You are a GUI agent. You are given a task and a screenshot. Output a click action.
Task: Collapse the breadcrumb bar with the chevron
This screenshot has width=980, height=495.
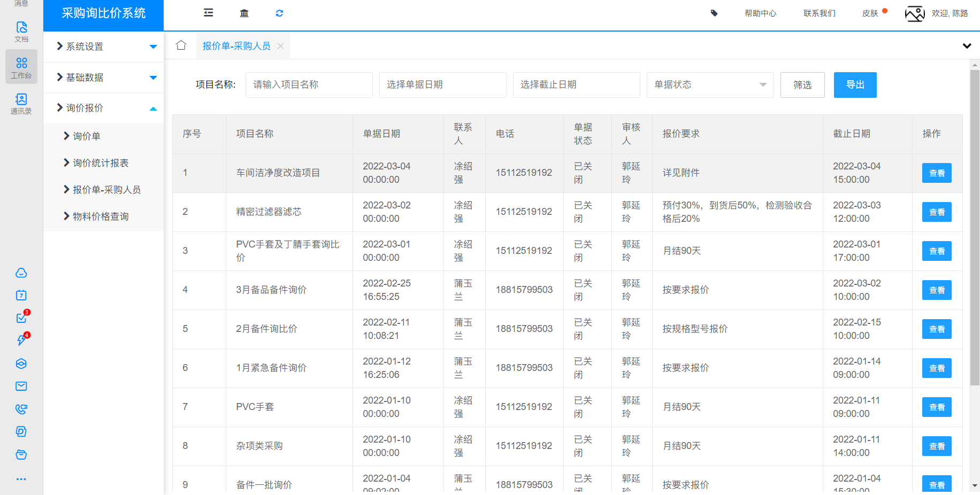pos(967,46)
